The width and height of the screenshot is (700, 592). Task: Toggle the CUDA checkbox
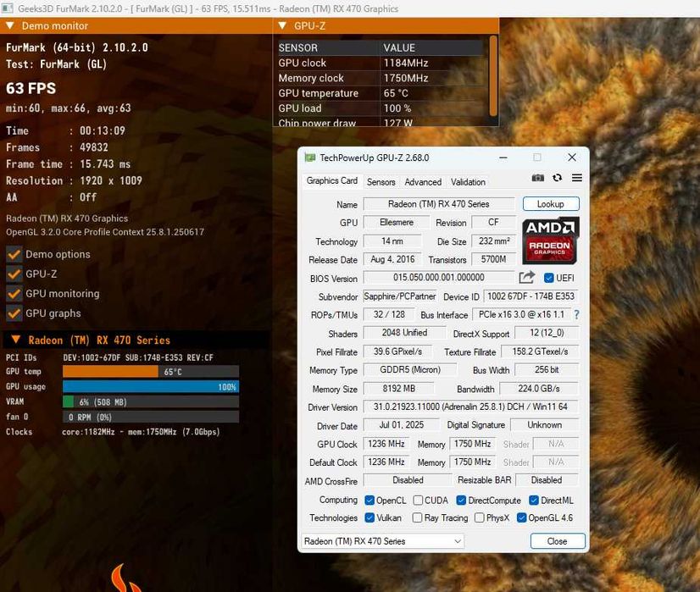(x=418, y=500)
